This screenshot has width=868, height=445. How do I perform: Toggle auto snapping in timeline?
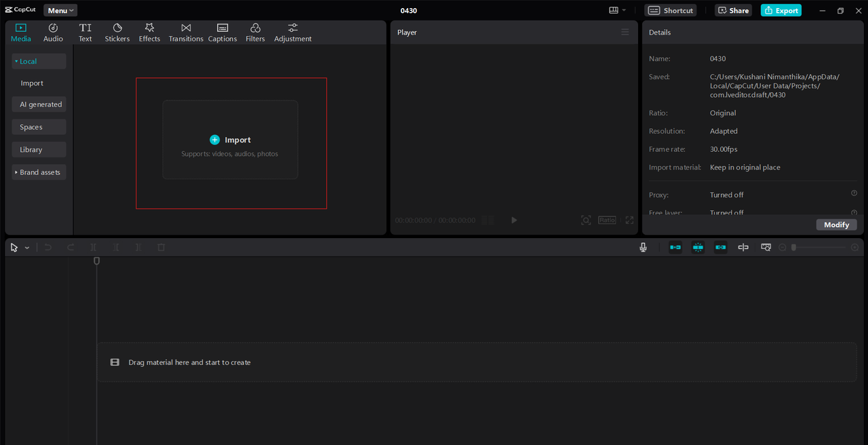click(698, 248)
